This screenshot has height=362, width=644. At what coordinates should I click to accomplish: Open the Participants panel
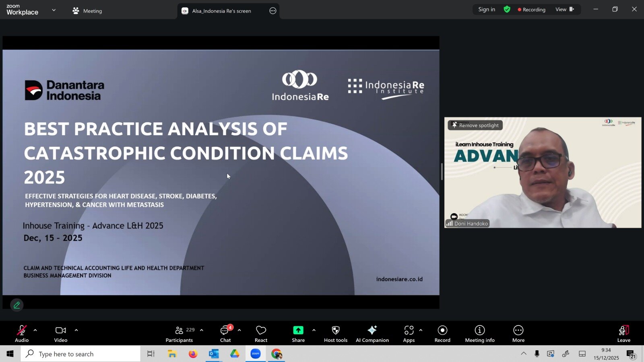pos(180,334)
